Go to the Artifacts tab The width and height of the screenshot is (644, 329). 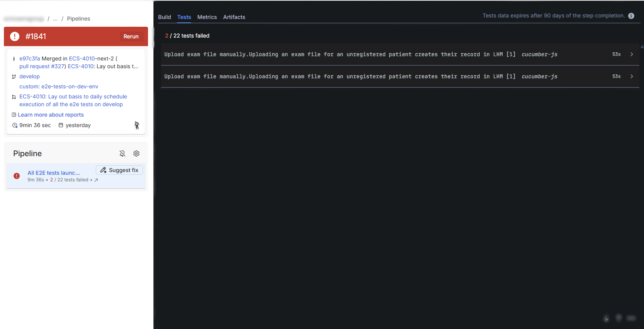point(234,17)
